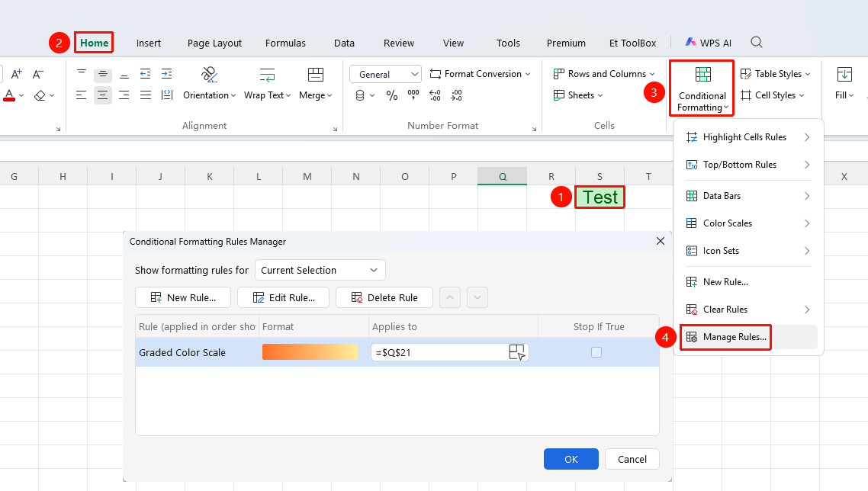Image resolution: width=868 pixels, height=491 pixels.
Task: Apply justify alignment
Action: (146, 95)
